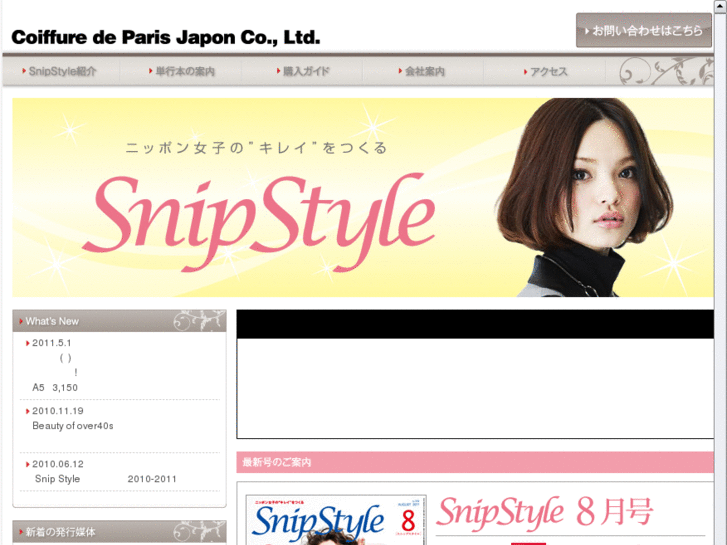Go to the 会社案内 menu item
Image resolution: width=727 pixels, height=545 pixels.
point(421,71)
